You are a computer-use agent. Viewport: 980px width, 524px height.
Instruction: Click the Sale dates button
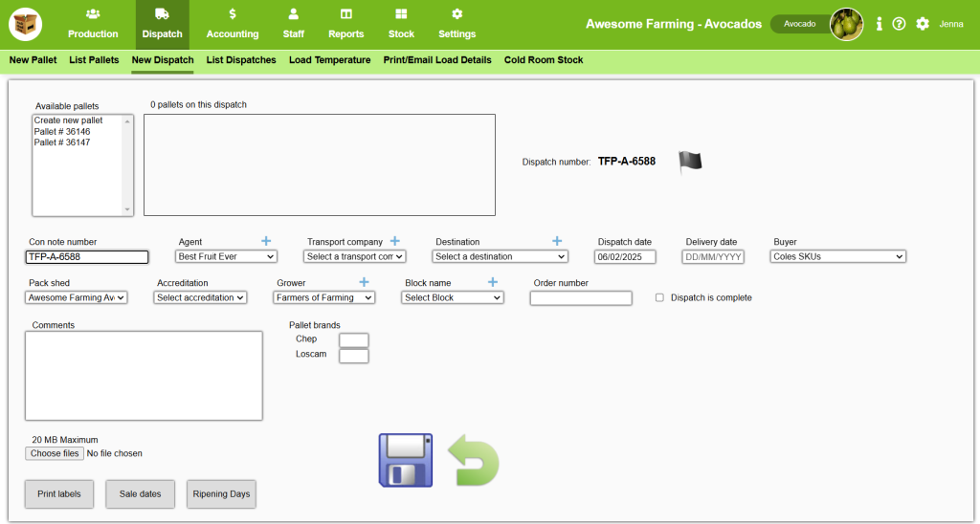(140, 494)
